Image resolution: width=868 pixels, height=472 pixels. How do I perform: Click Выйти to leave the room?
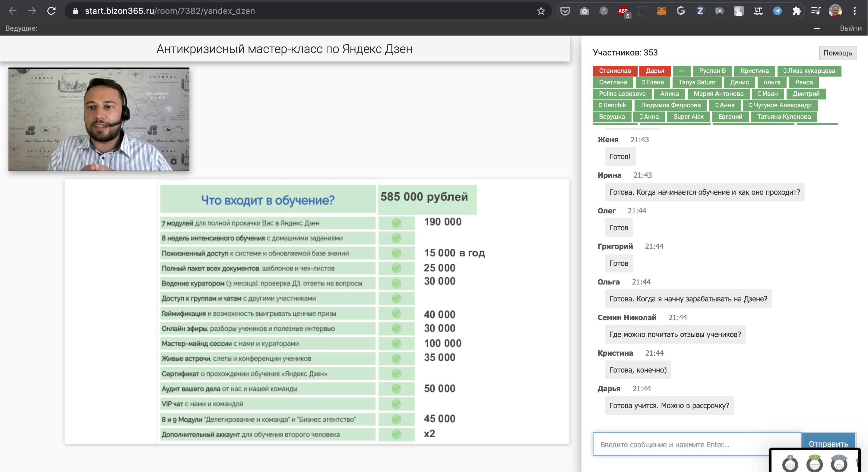851,28
